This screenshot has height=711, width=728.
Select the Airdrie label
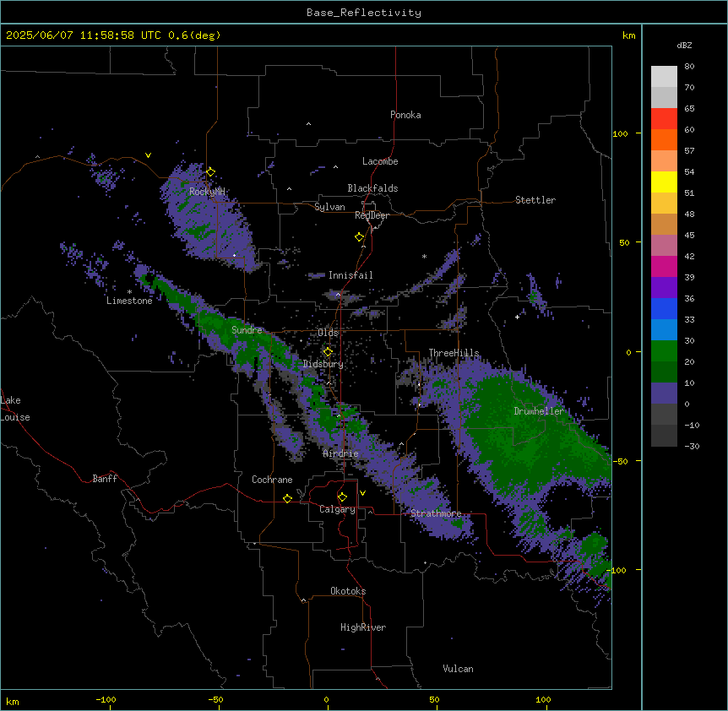pyautogui.click(x=340, y=453)
